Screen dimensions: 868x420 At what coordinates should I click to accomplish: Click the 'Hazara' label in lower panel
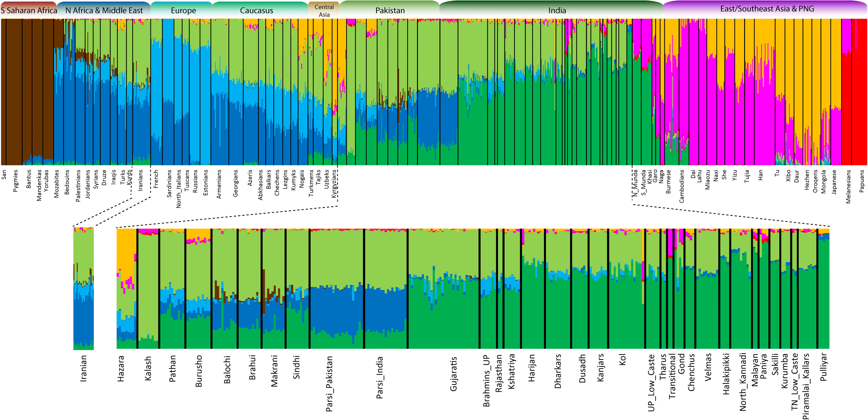click(x=121, y=368)
